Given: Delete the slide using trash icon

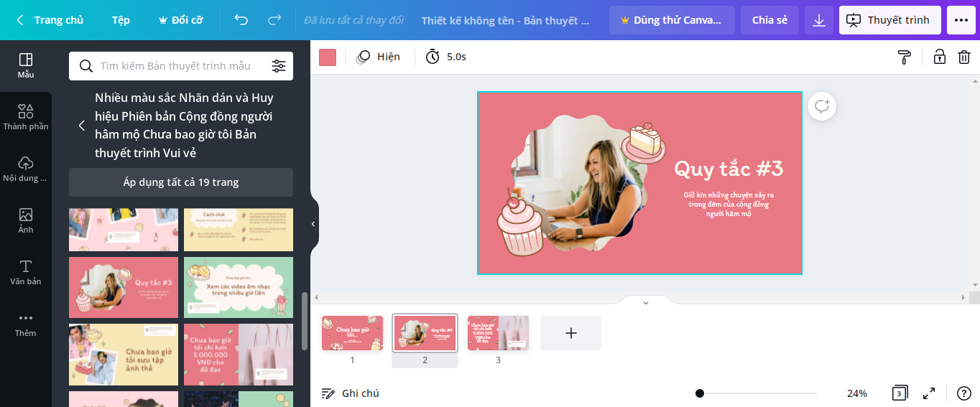Looking at the screenshot, I should [x=964, y=57].
